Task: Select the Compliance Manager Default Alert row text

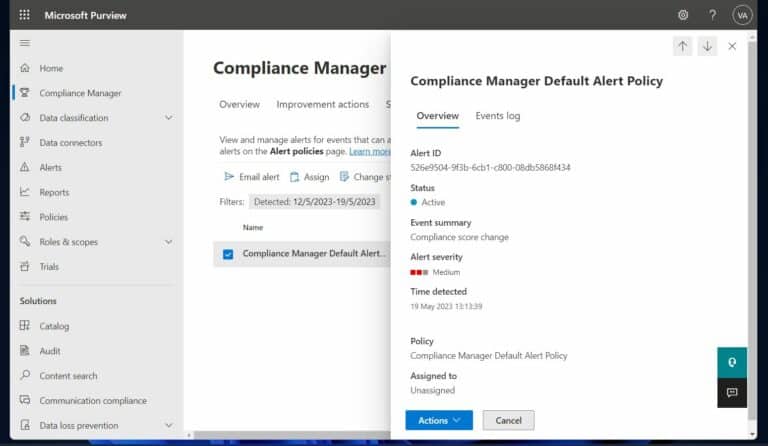Action: click(314, 253)
